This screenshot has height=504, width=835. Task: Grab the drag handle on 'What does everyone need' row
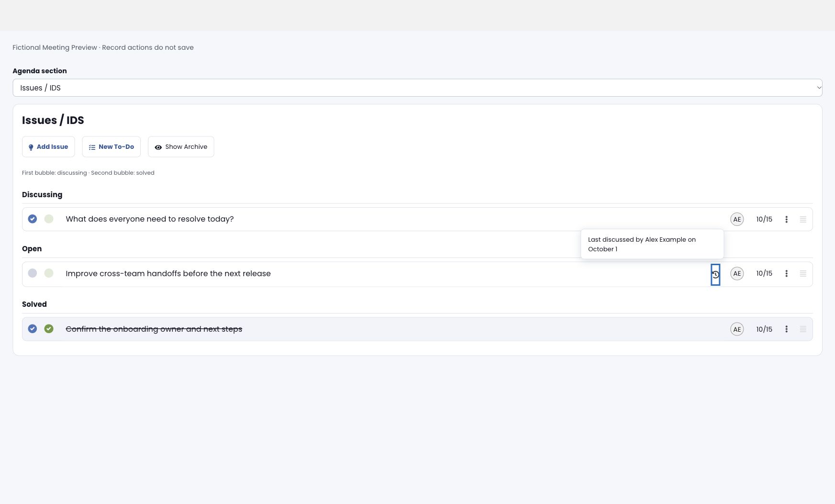click(x=803, y=219)
